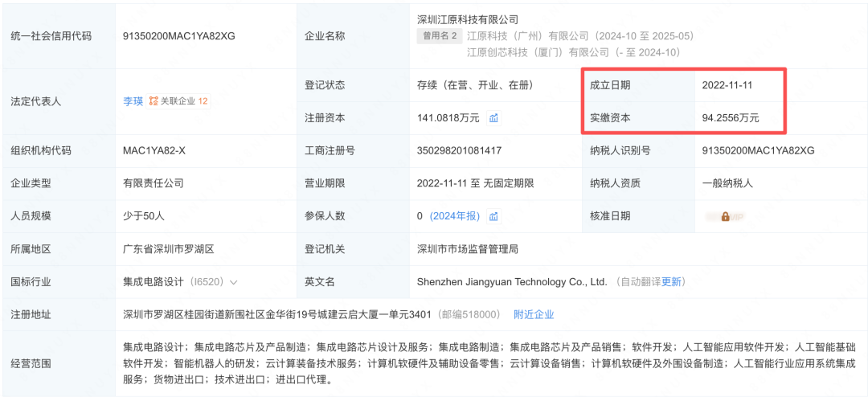Select the registered address text
Viewport: 868px width, 397px height.
tap(276, 314)
